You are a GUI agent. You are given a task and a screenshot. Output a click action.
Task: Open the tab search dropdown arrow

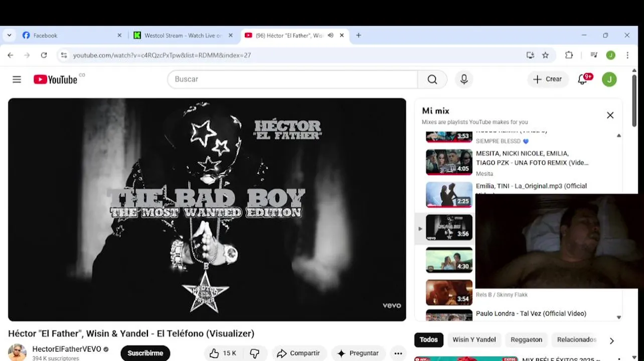9,36
